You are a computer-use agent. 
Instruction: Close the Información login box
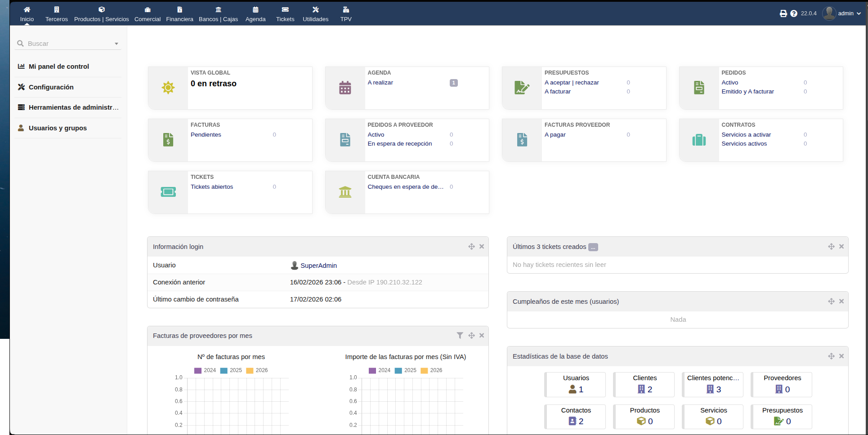482,247
